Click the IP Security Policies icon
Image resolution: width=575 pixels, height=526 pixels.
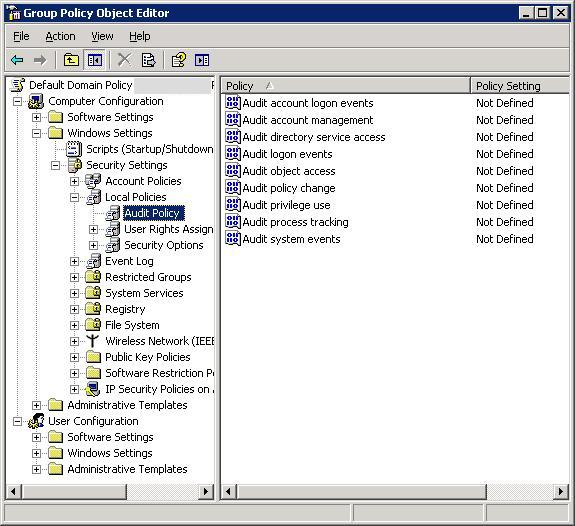tap(93, 389)
